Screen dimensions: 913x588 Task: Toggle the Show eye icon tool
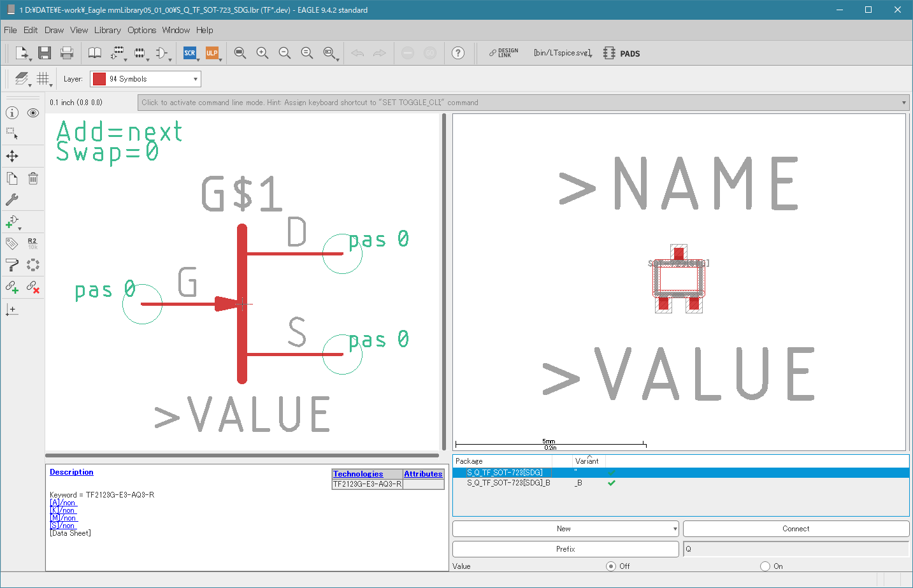point(33,113)
